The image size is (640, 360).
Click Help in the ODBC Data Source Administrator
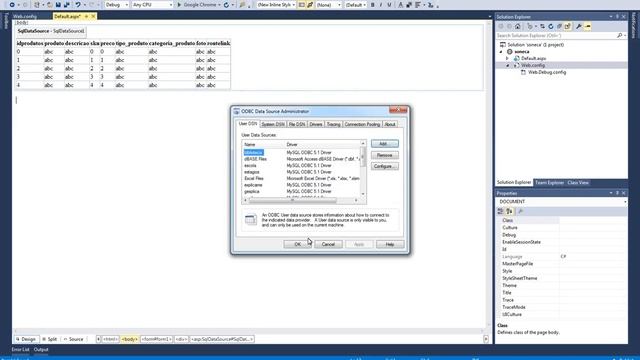coord(390,244)
